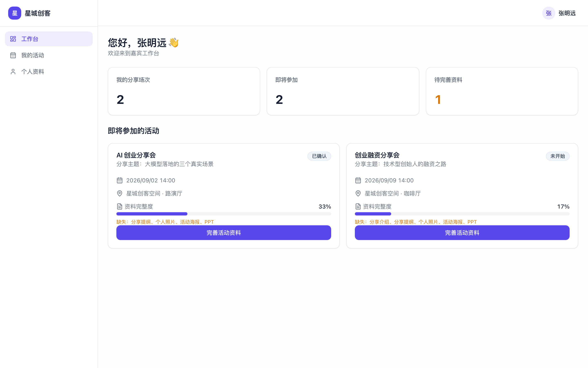588x368 pixels.
Task: Go to 我的活动 menu item
Action: [x=49, y=55]
